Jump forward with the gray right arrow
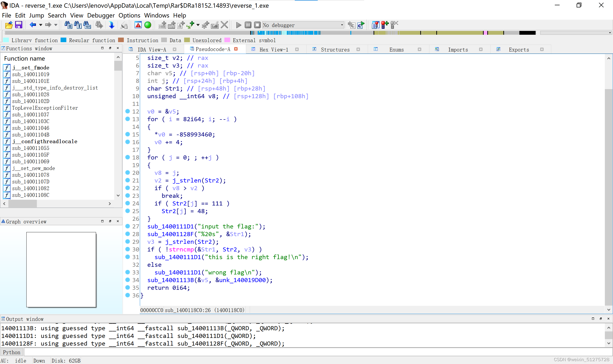The width and height of the screenshot is (613, 364). (x=48, y=25)
